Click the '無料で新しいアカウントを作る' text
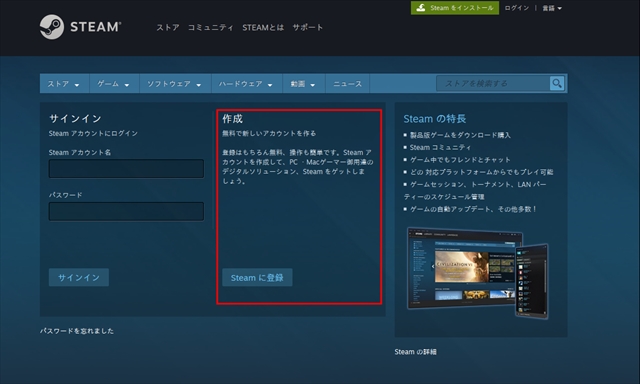This screenshot has height=384, width=640. point(269,133)
